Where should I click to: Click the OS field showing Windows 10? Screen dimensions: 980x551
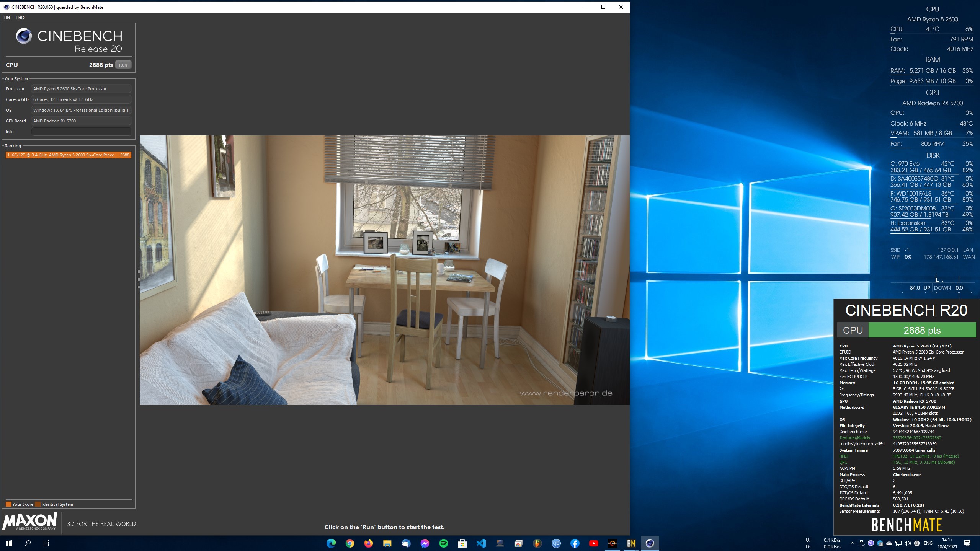81,110
